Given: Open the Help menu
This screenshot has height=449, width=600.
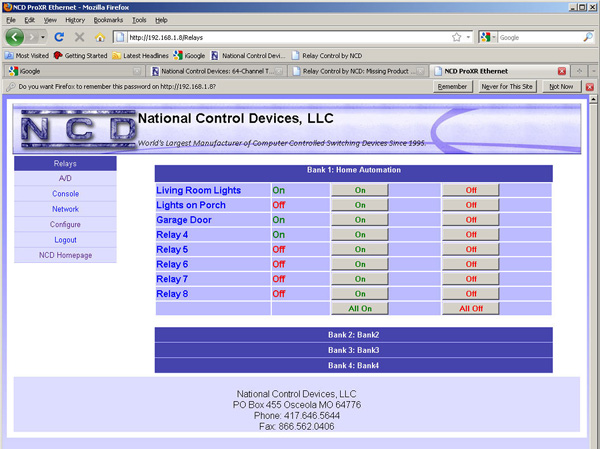Looking at the screenshot, I should (x=161, y=20).
